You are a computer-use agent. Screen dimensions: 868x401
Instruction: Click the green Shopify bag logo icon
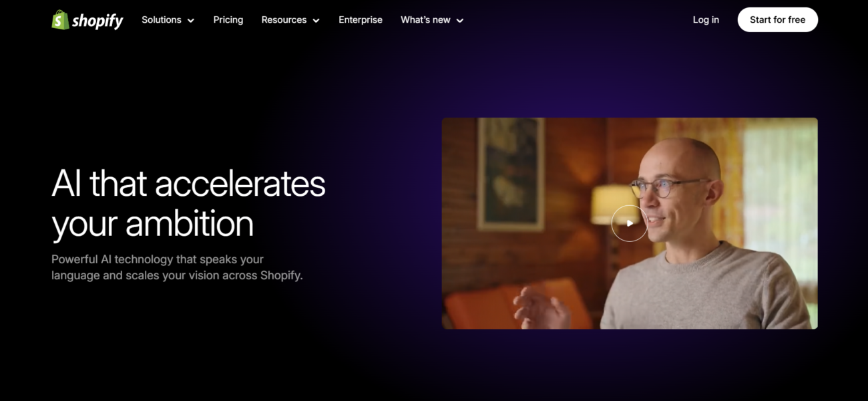coord(60,20)
